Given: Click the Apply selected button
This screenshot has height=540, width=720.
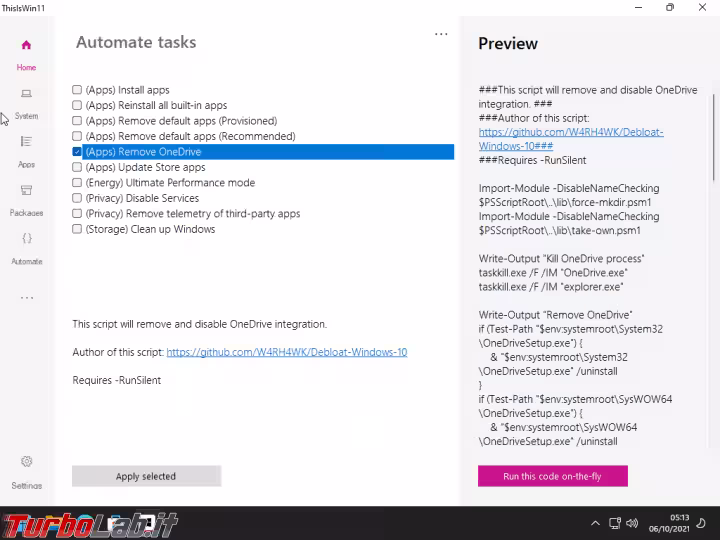Looking at the screenshot, I should coord(146,476).
